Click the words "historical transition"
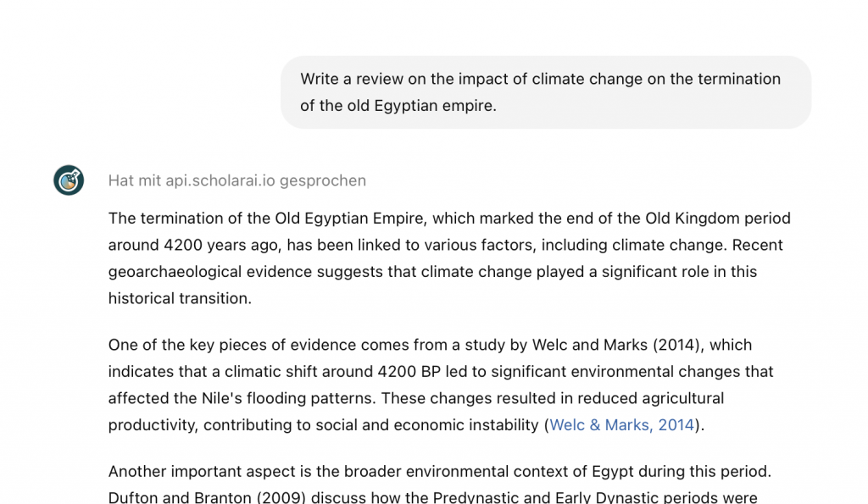Screen dimensions: 868x504 pyautogui.click(x=180, y=299)
